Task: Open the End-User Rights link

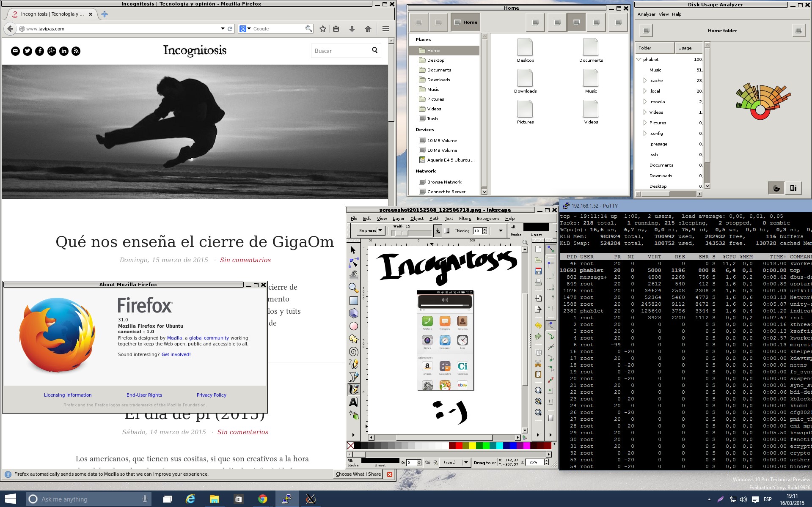Action: tap(144, 395)
